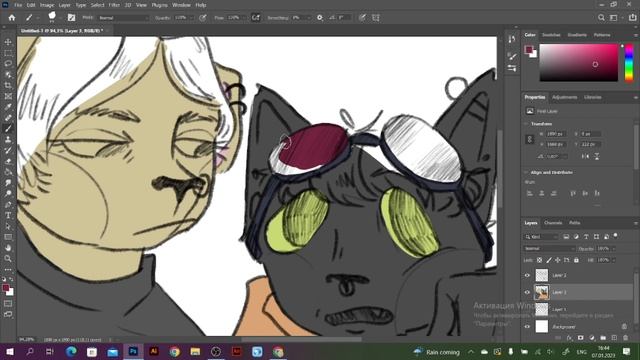Click the Home icon in options bar
Image resolution: width=640 pixels, height=360 pixels.
click(x=11, y=18)
